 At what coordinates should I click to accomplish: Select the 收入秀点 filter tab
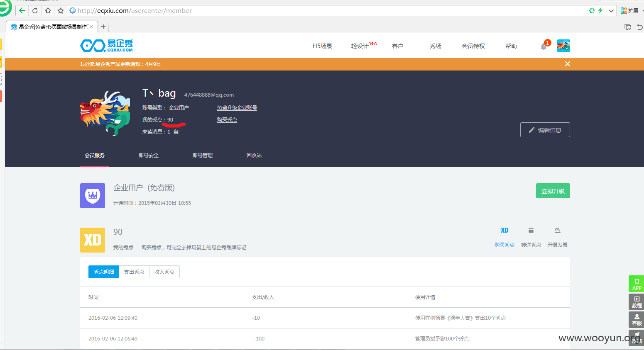click(x=164, y=272)
